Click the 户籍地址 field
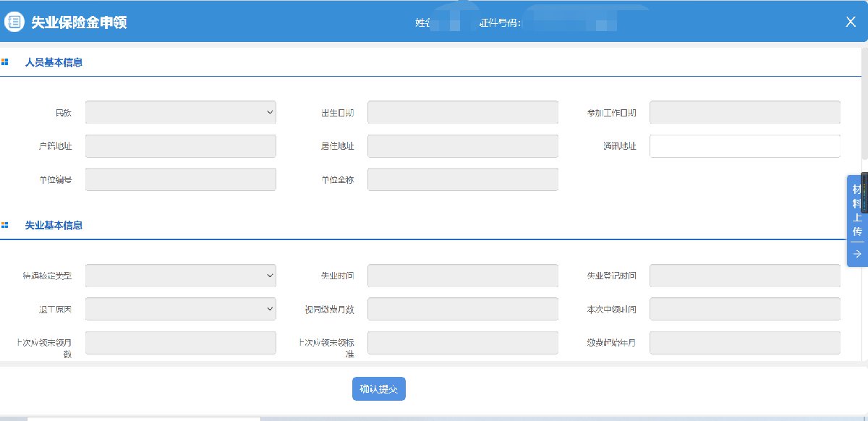The image size is (868, 421). pos(180,146)
